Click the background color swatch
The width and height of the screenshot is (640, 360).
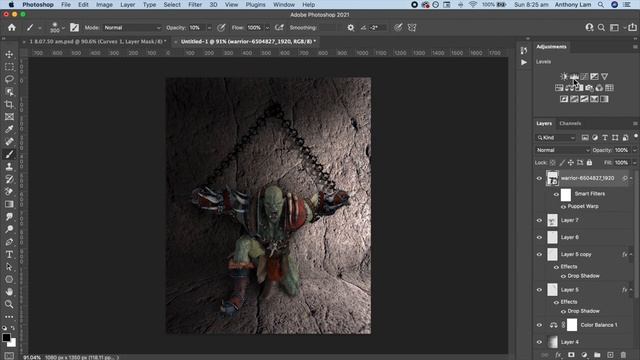point(13,344)
